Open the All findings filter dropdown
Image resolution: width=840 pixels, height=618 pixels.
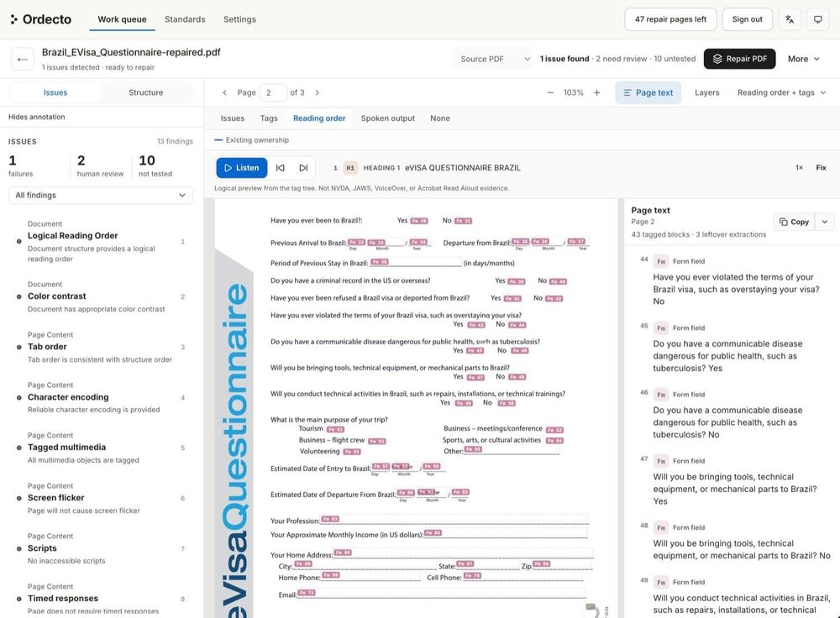click(x=101, y=195)
